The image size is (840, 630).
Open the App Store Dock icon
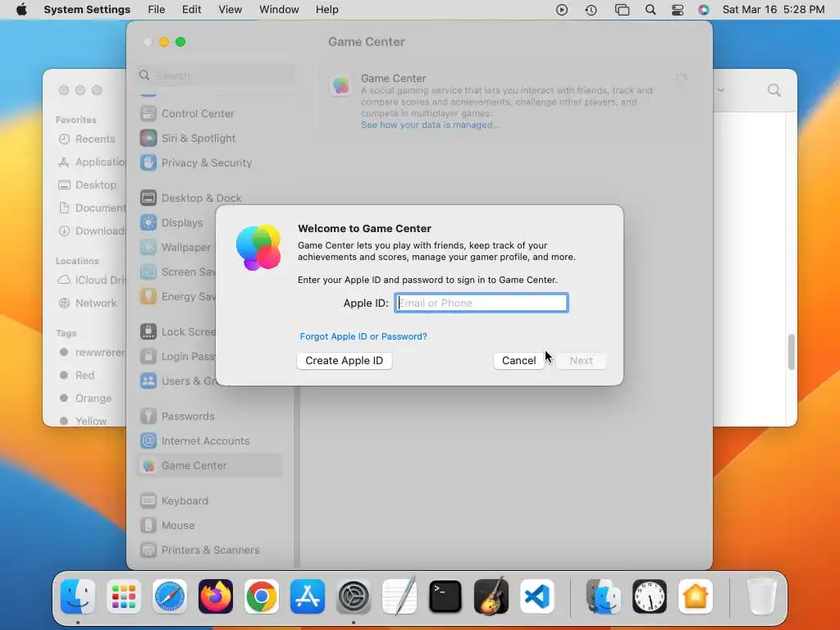[308, 596]
